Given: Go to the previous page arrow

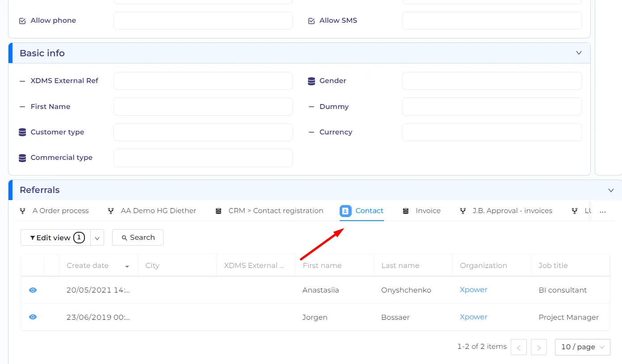Looking at the screenshot, I should (x=519, y=347).
